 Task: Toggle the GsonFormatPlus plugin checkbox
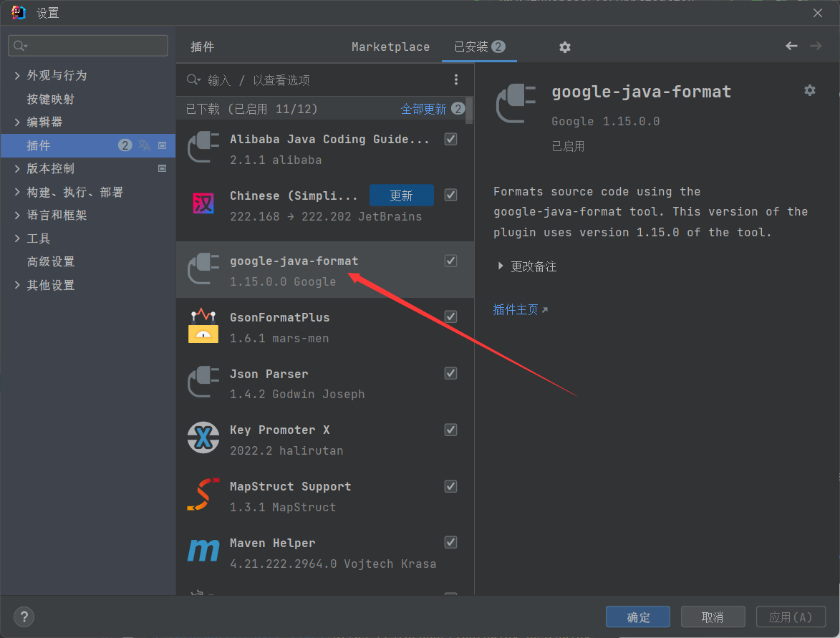tap(450, 316)
